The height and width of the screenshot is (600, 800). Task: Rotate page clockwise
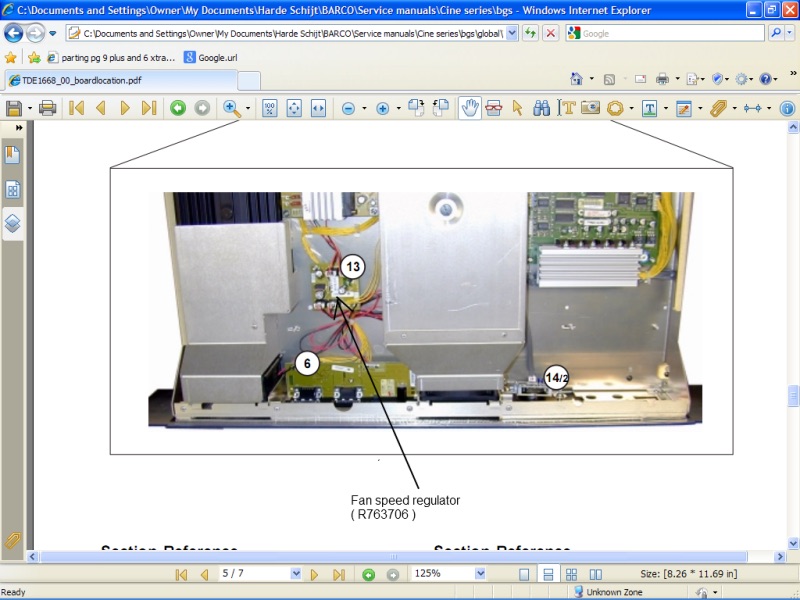point(416,108)
